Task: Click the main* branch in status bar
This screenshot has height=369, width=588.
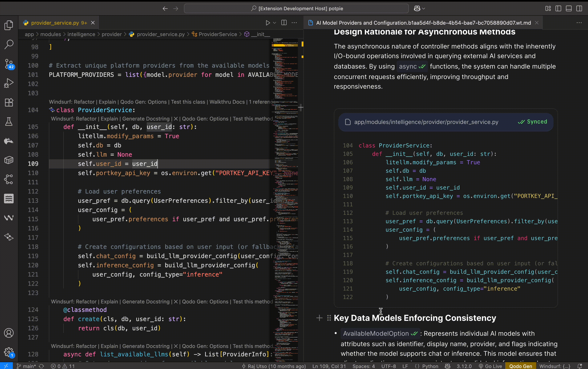Action: pos(26,366)
